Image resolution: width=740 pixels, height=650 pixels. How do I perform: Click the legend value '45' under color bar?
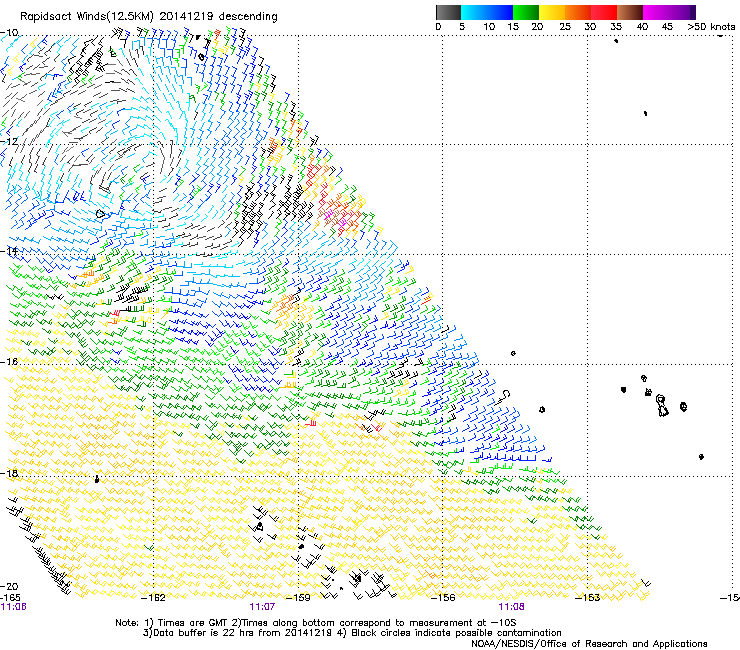pyautogui.click(x=667, y=27)
